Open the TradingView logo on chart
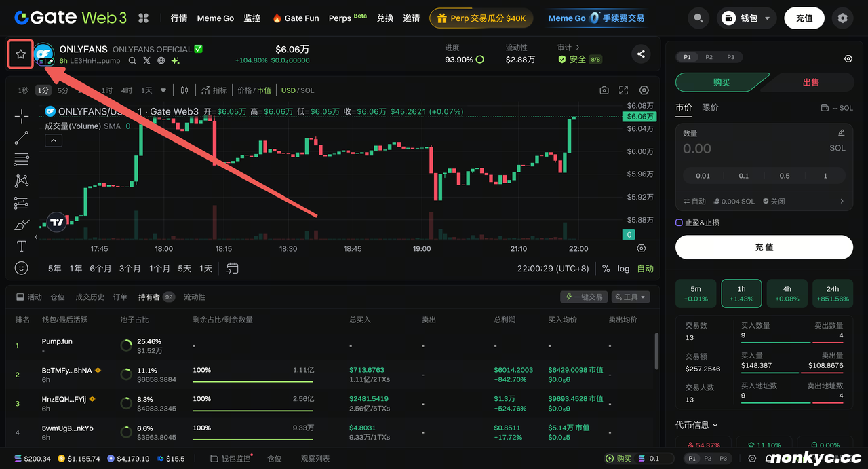This screenshot has height=469, width=868. pos(57,222)
